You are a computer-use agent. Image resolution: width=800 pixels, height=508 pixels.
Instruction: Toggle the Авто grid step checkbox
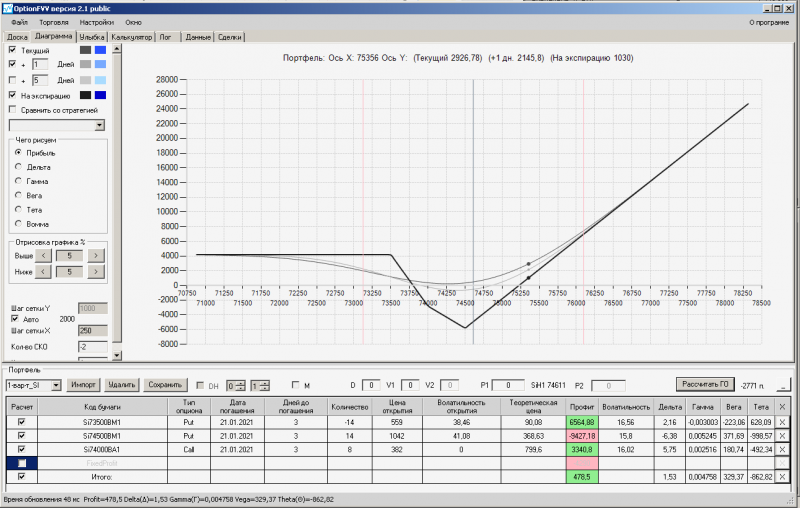tap(15, 319)
